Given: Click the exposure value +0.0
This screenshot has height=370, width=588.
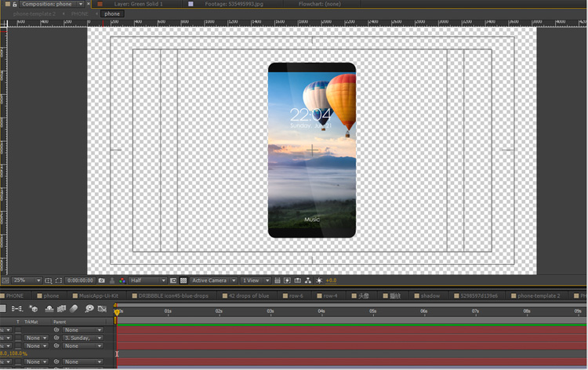Looking at the screenshot, I should [x=331, y=280].
